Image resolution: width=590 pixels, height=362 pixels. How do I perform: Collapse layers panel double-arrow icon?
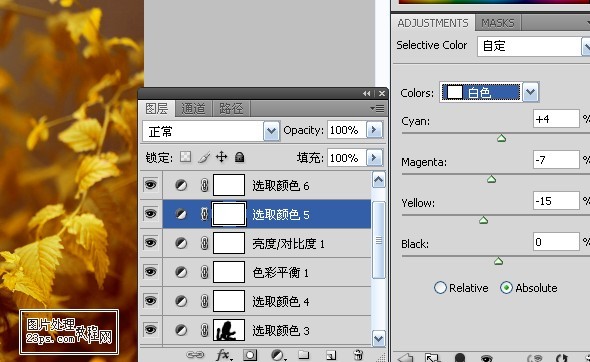(366, 94)
